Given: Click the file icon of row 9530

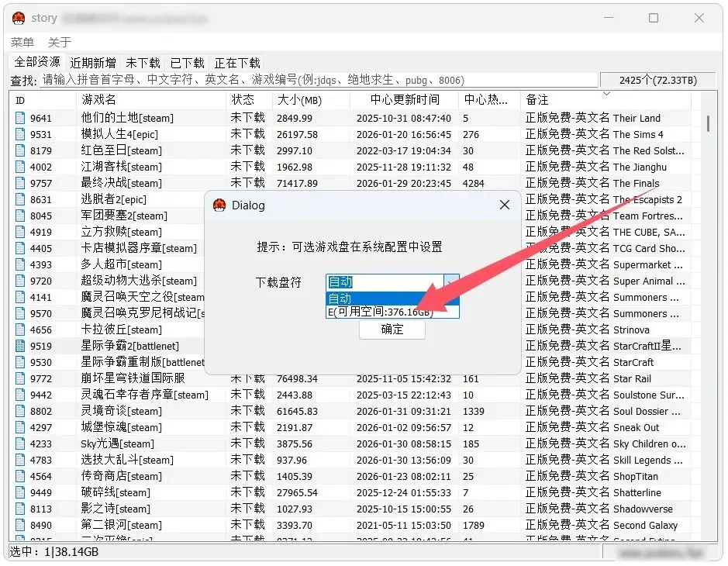Looking at the screenshot, I should tap(20, 362).
